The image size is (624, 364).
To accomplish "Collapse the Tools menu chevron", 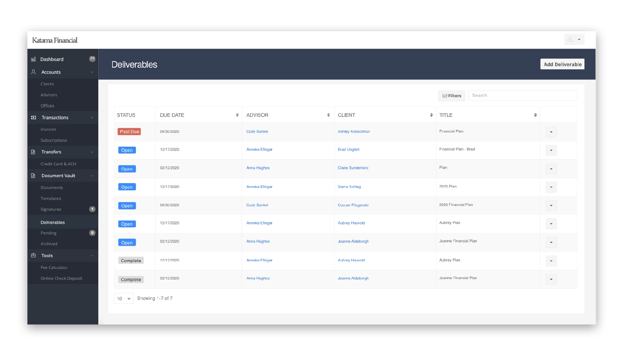I will click(x=92, y=255).
